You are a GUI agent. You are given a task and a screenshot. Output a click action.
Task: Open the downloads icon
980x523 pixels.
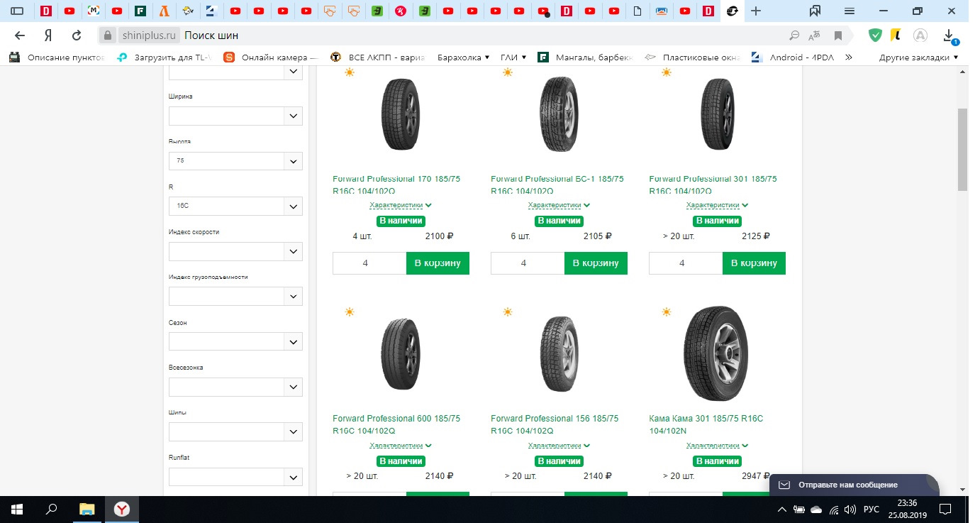949,35
